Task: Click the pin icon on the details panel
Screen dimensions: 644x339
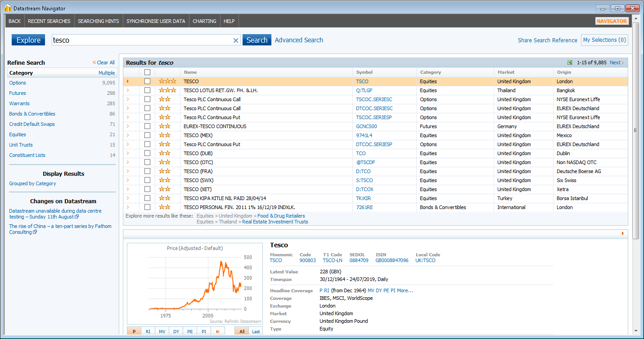Action: tap(622, 234)
